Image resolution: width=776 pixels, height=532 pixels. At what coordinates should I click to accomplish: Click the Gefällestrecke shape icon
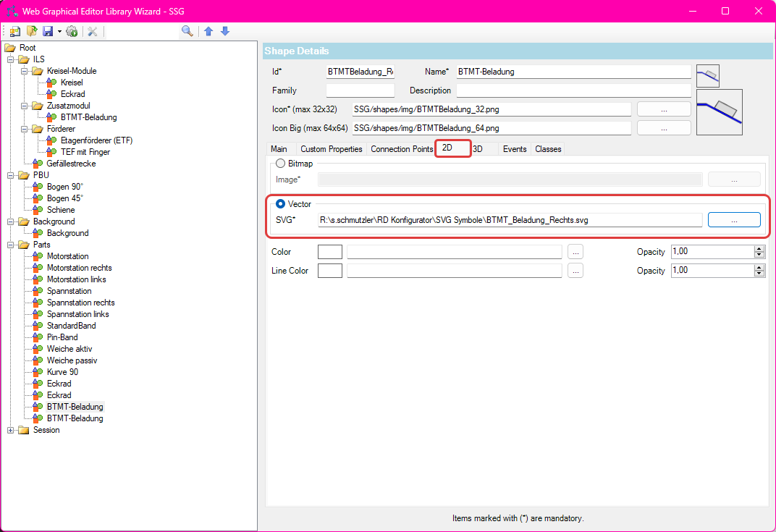(38, 164)
